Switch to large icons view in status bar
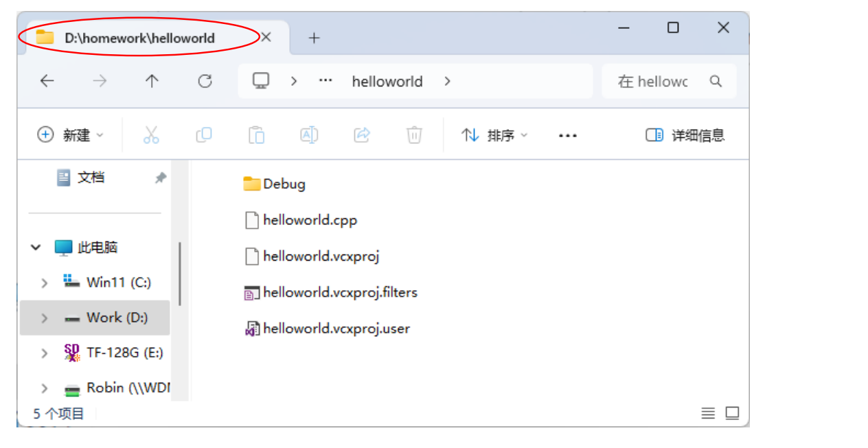Viewport: 868px width, 448px height. click(732, 413)
